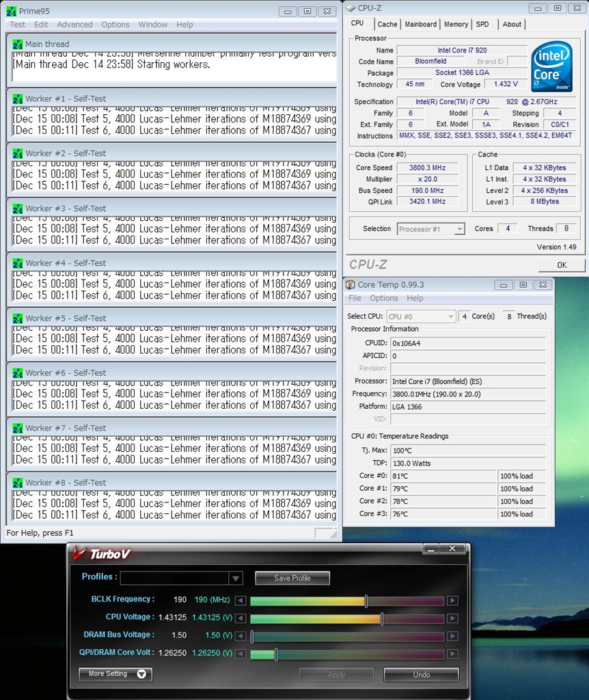The image size is (589, 700).
Task: Open the Select CPU dropdown in Core Temp
Action: [421, 317]
